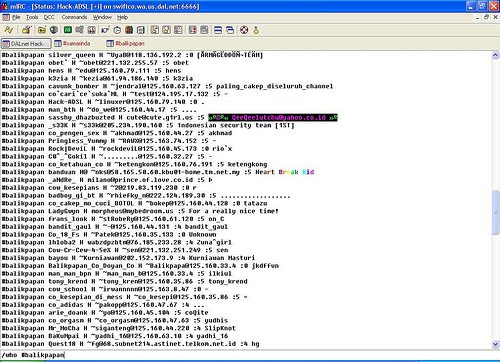This screenshot has height=362, width=500.
Task: Click the Mr_MoCha SlipKnot row
Action: 119,328
